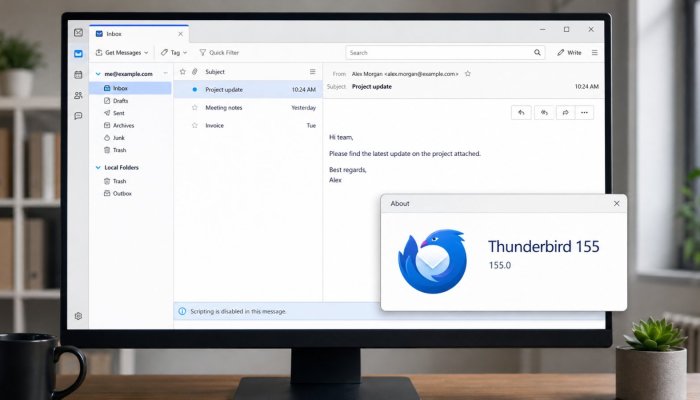Click the search magnifier icon
Viewport: 700px width, 400px height.
537,53
